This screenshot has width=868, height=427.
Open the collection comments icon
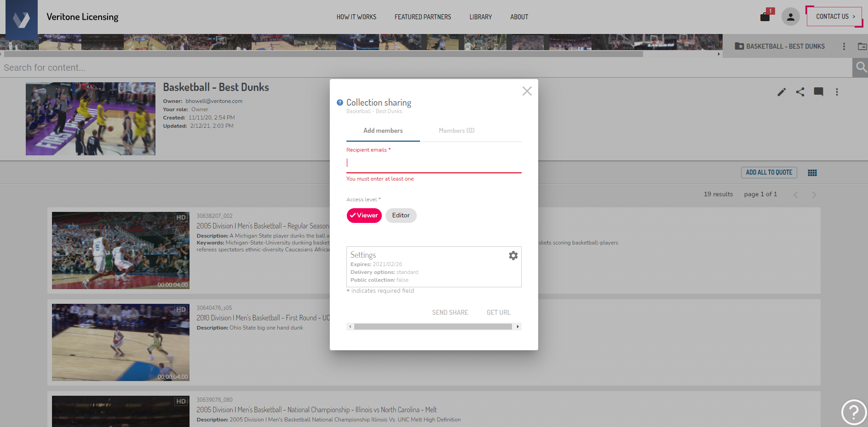coord(818,92)
